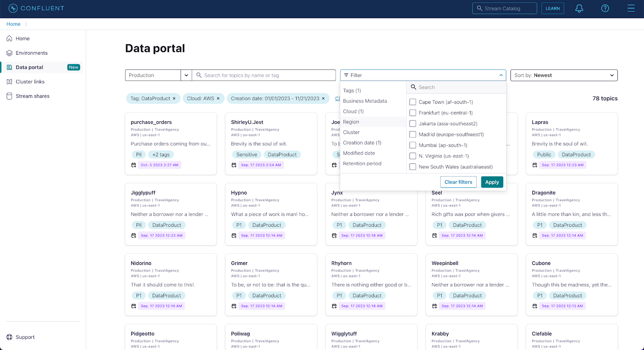Viewport: 644px width, 350px height.
Task: Click the Apply filters button
Action: coord(492,182)
